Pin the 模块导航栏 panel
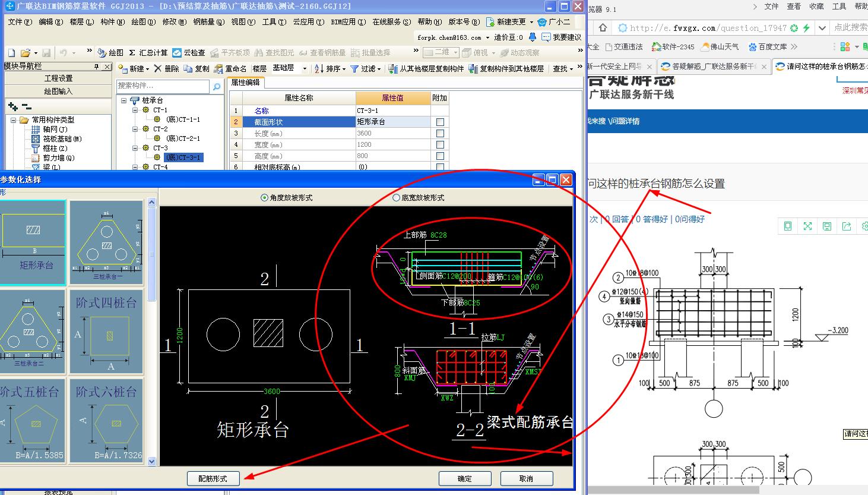Image resolution: width=868 pixels, height=495 pixels. tap(97, 67)
